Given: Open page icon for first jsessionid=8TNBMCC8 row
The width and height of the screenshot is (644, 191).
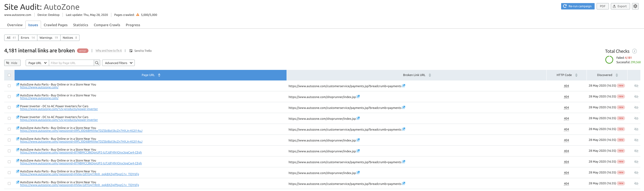Looking at the screenshot, I should (18, 150).
